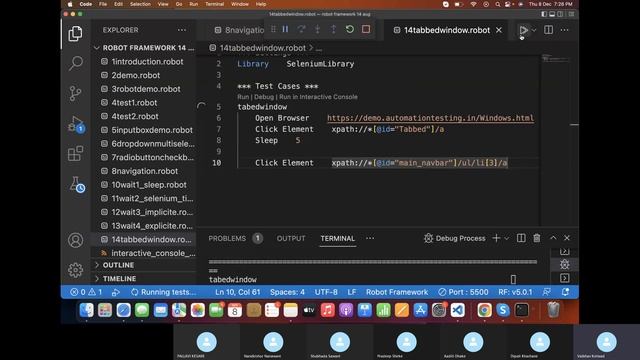Open the Extensions view

tap(76, 154)
